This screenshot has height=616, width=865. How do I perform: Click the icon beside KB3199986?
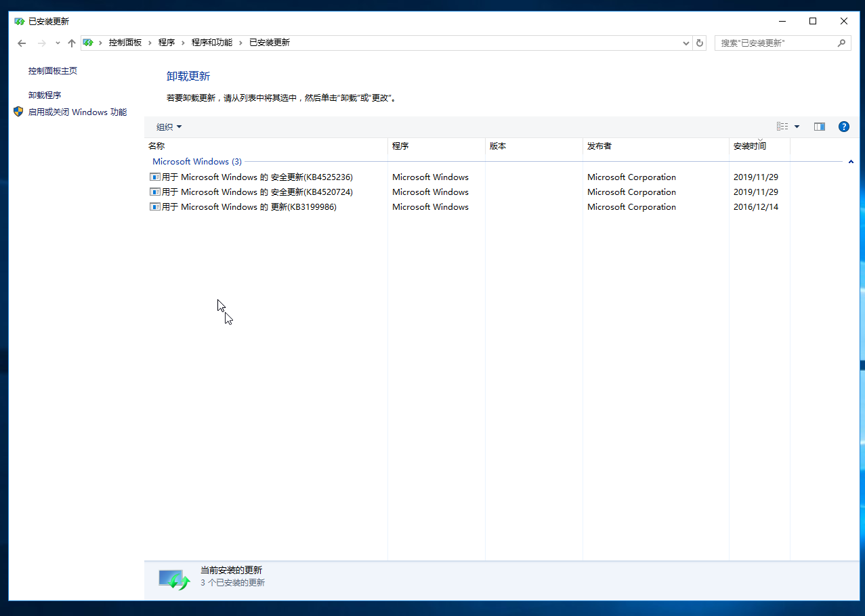click(x=155, y=207)
